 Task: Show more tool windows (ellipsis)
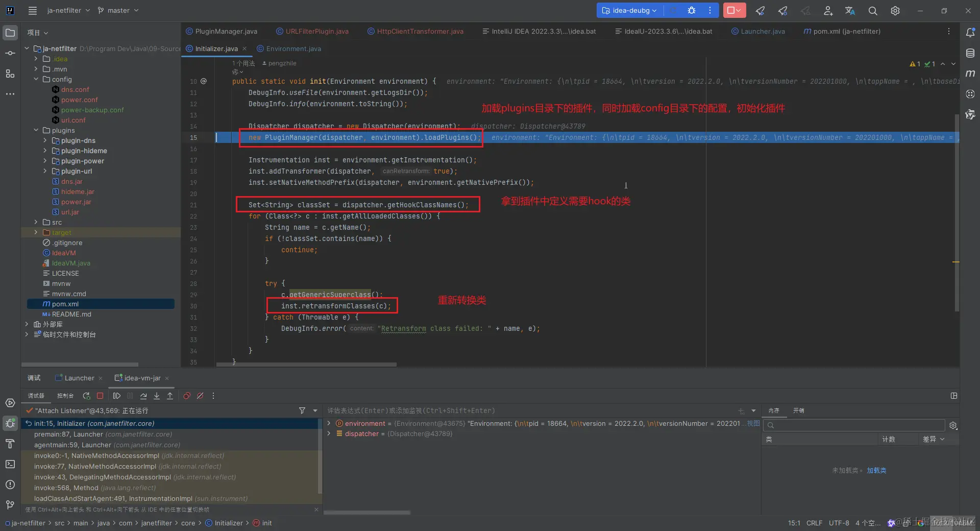pyautogui.click(x=10, y=94)
